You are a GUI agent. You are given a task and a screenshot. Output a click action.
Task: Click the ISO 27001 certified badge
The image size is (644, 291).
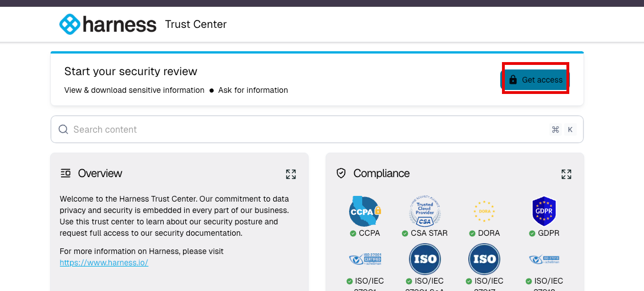pos(365,259)
